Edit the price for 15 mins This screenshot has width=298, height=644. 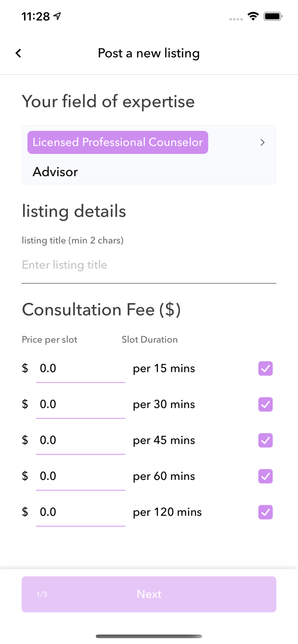[x=80, y=369]
